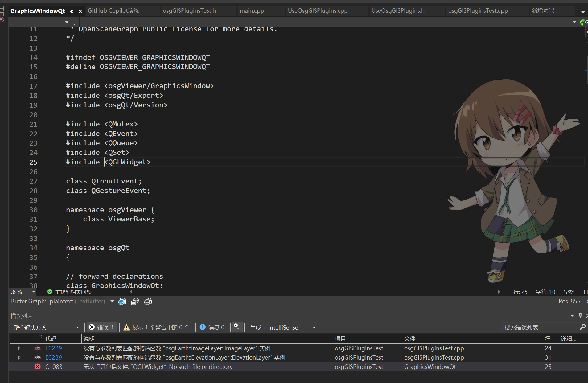Click the 详细... column header
This screenshot has width=588, height=383.
(x=570, y=339)
